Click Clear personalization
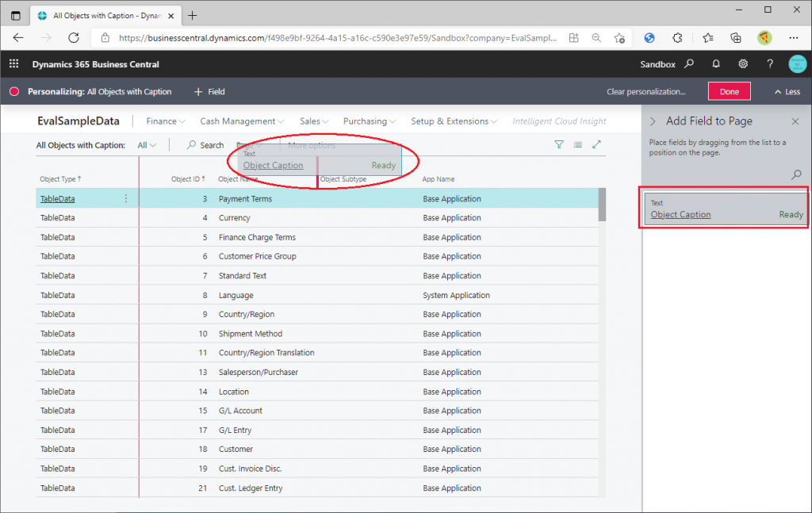Image resolution: width=812 pixels, height=513 pixels. pyautogui.click(x=645, y=92)
